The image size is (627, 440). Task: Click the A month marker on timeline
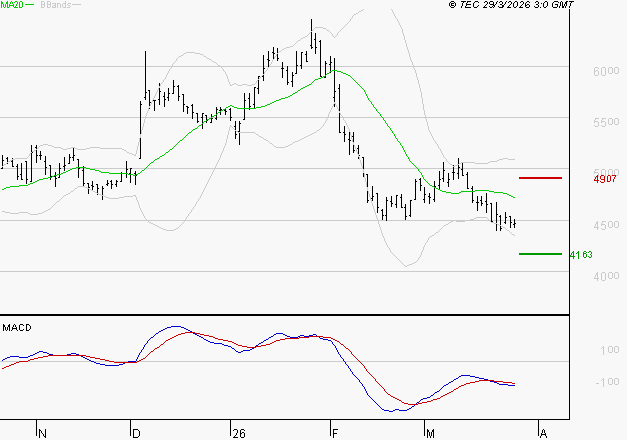tap(543, 434)
